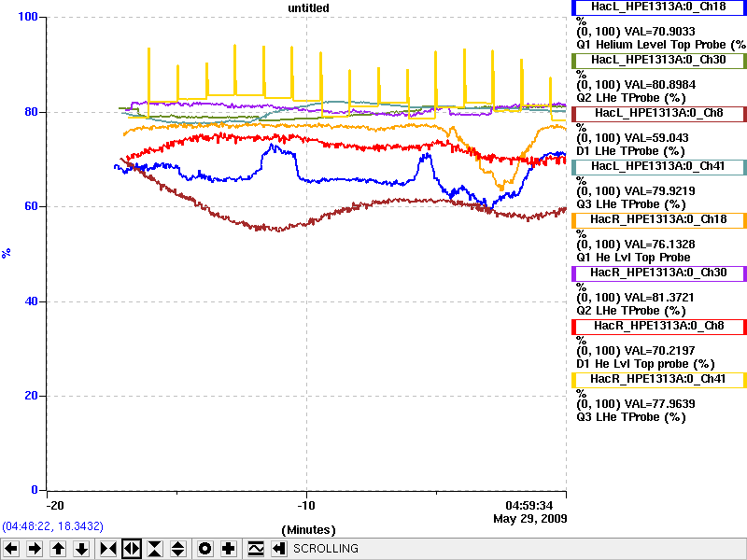
Task: Click the circle auto-scale toolbar button
Action: coord(204,549)
